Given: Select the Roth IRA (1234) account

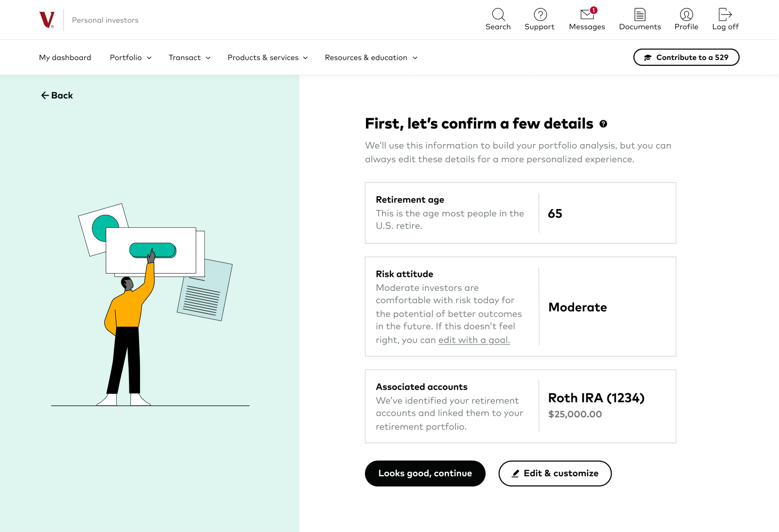Looking at the screenshot, I should (x=596, y=398).
